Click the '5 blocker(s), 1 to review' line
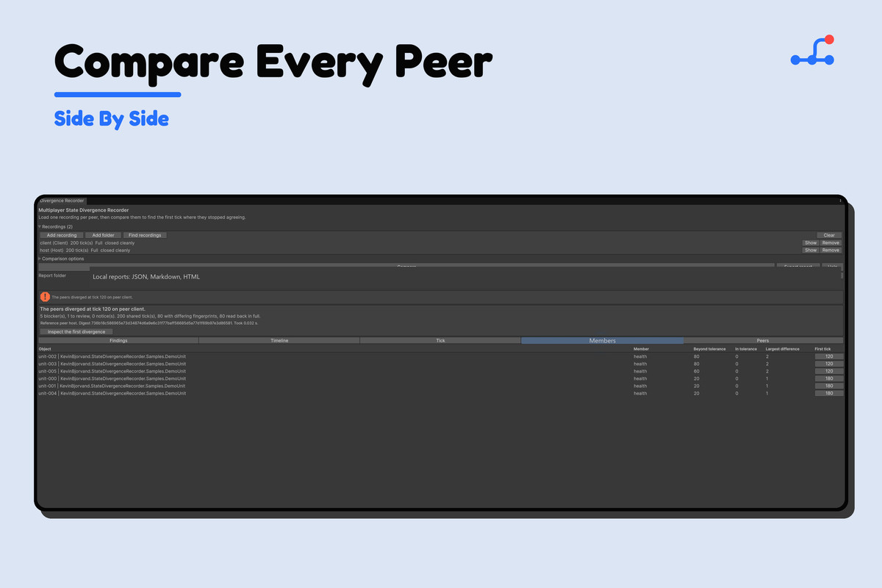The width and height of the screenshot is (882, 588). [150, 316]
